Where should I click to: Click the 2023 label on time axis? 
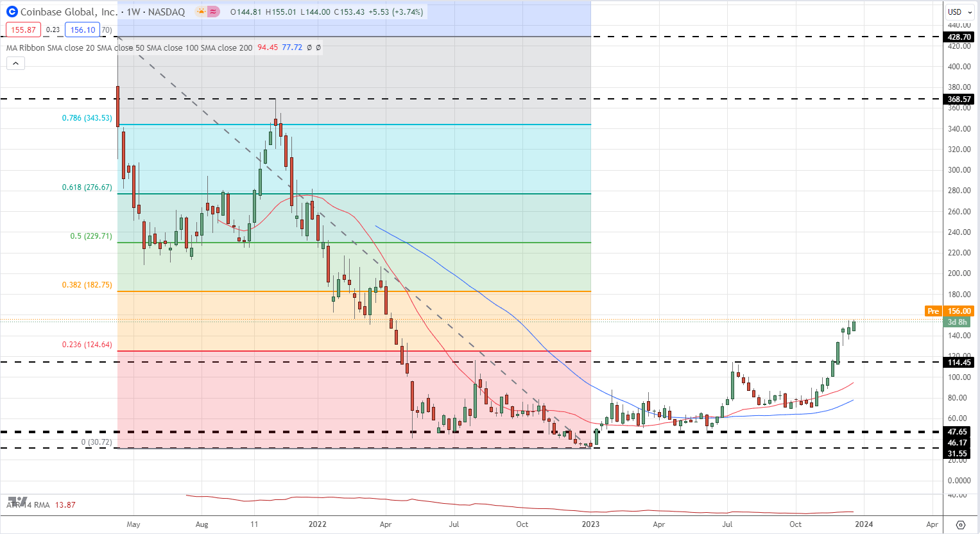[590, 524]
